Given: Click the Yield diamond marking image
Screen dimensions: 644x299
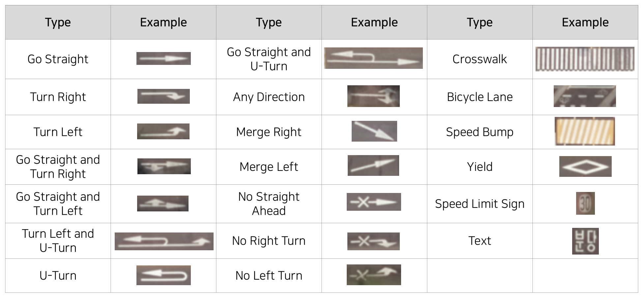Looking at the screenshot, I should [x=585, y=166].
